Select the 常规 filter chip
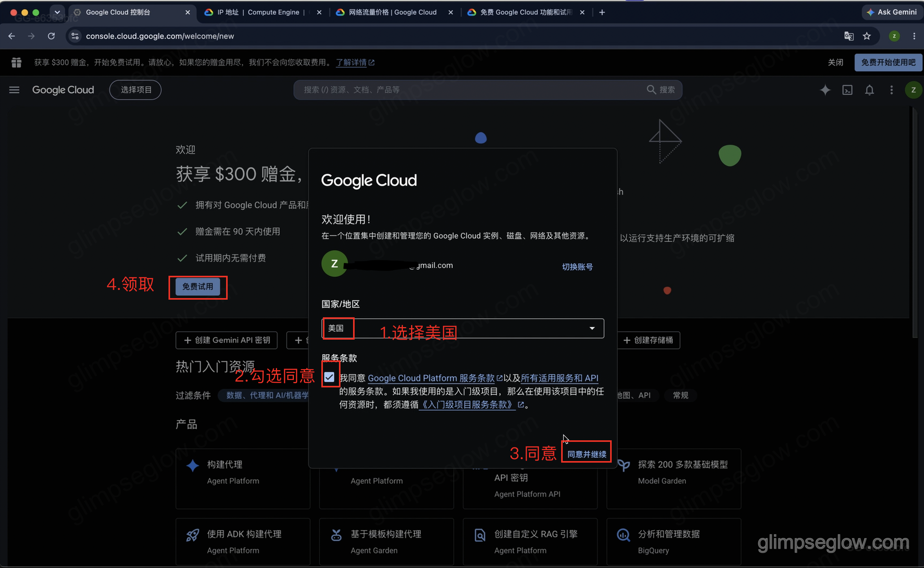 coord(680,395)
